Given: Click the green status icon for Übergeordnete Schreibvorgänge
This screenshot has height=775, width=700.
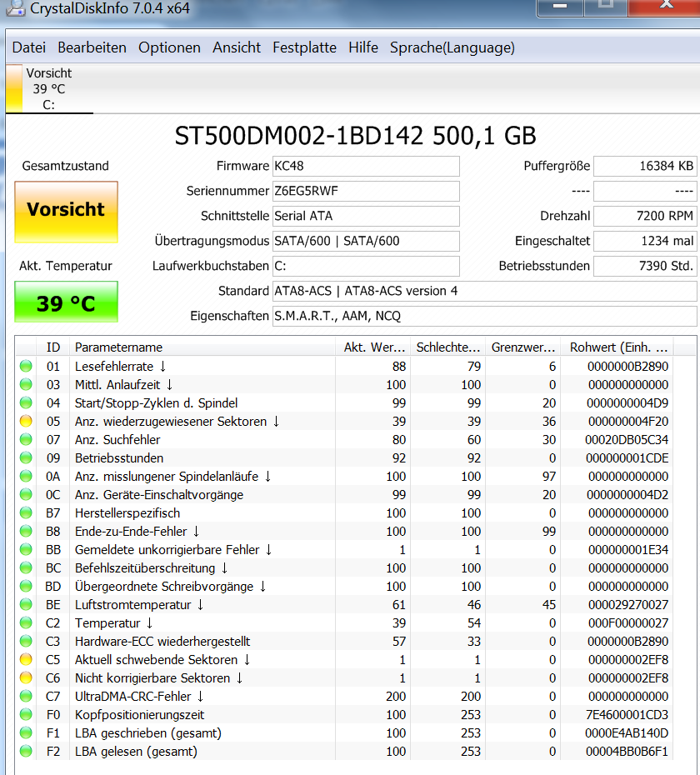Looking at the screenshot, I should [26, 586].
